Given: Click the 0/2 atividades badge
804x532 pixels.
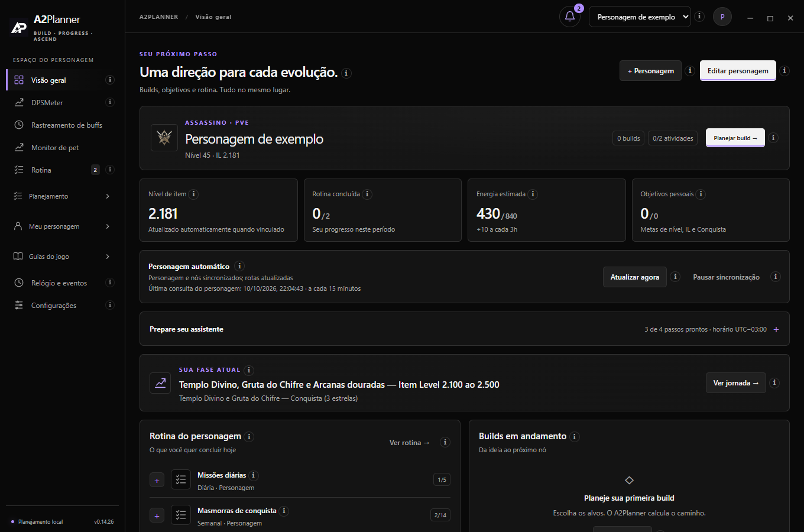Looking at the screenshot, I should click(x=673, y=138).
